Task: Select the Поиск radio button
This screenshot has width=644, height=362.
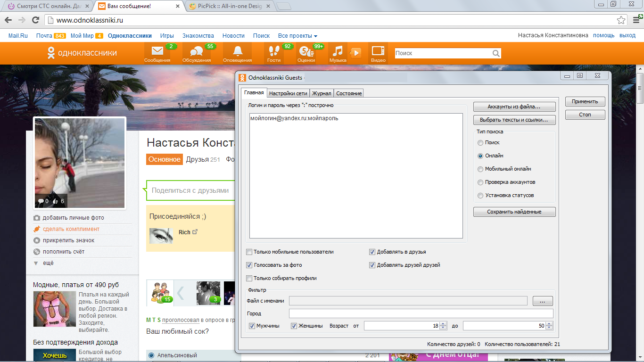Action: pos(480,142)
